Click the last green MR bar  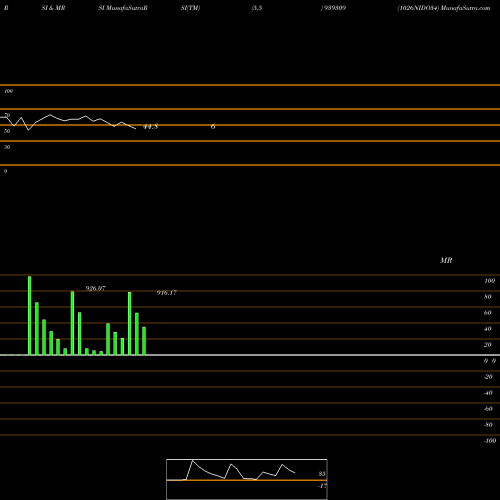pos(144,341)
